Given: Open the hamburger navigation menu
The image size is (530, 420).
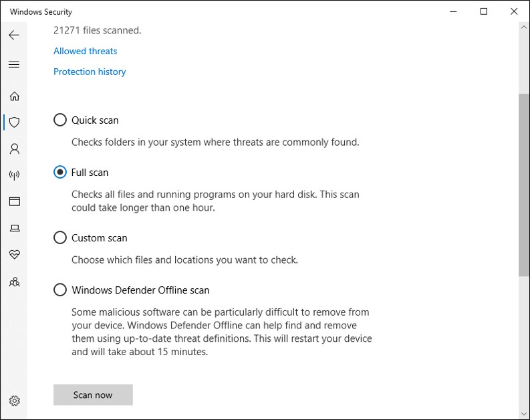Looking at the screenshot, I should pos(14,65).
